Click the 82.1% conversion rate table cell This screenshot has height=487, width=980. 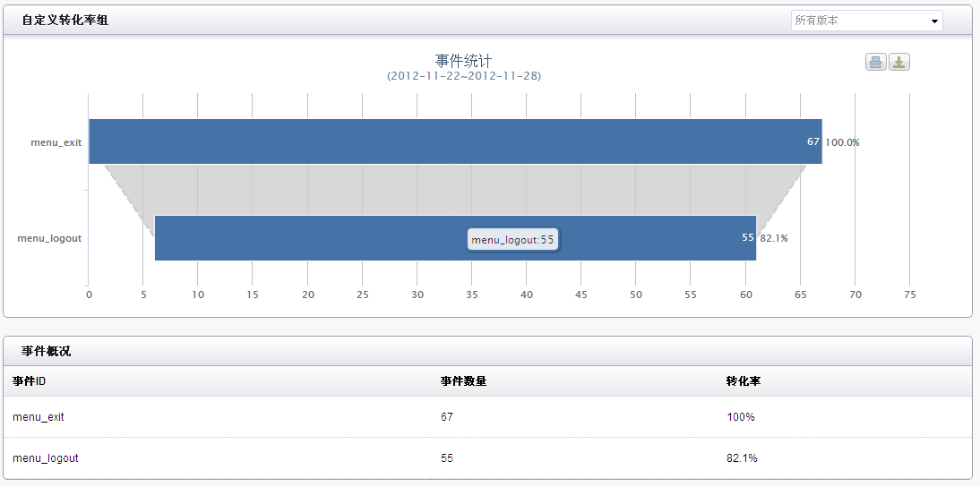click(742, 458)
